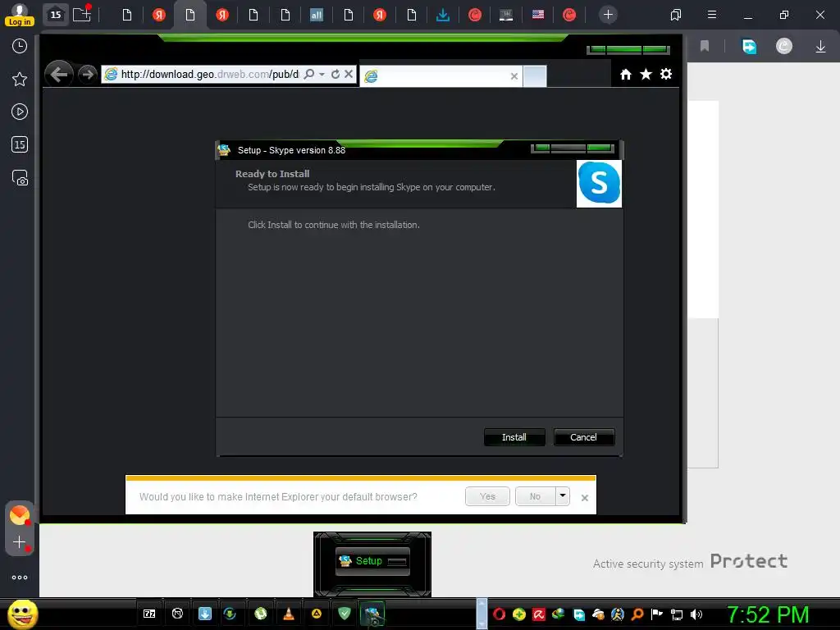Expand the address bar autocomplete dropdown
Viewport: 840px width, 630px height.
coord(322,74)
